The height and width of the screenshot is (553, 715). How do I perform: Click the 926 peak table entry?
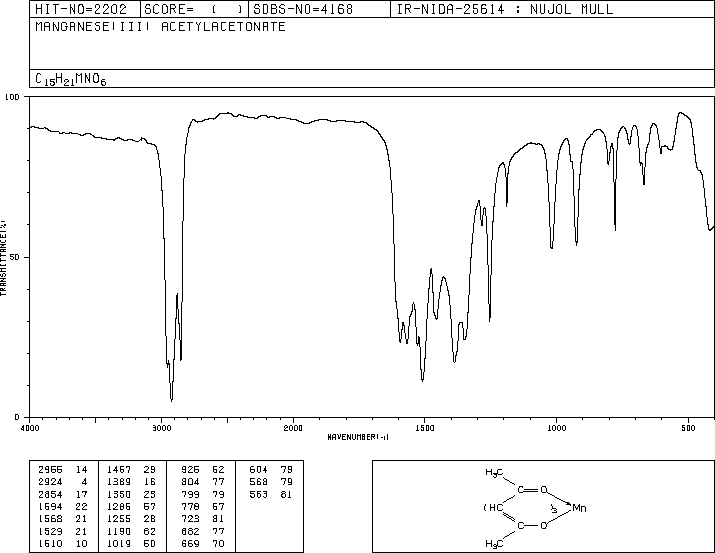[202, 470]
